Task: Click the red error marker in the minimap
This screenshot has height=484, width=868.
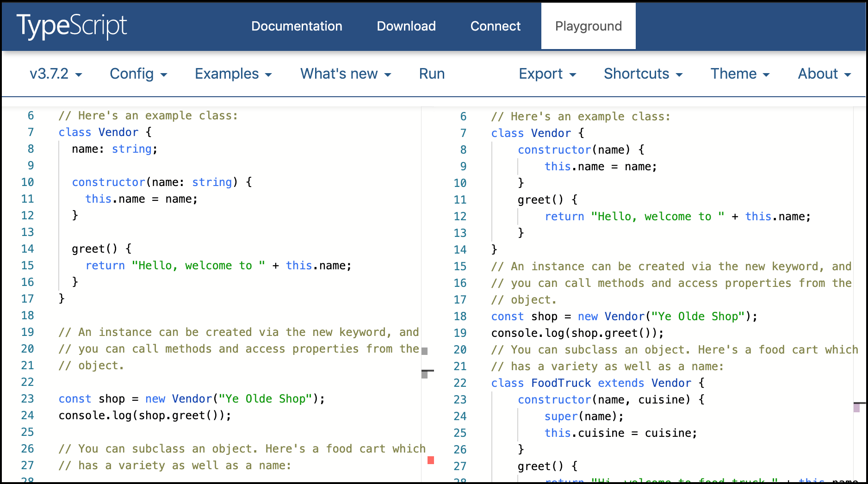Action: [431, 459]
